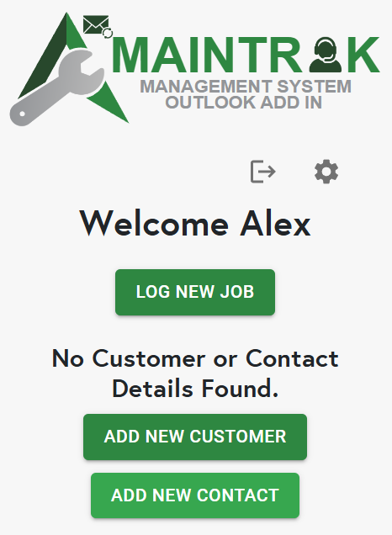The width and height of the screenshot is (392, 535).
Task: Open settings via the gear icon
Action: (326, 172)
